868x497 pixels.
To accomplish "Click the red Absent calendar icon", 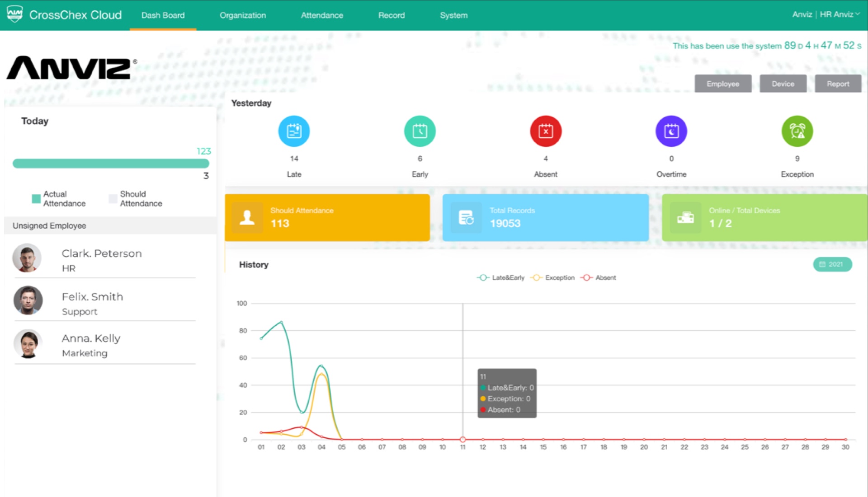I will [546, 131].
